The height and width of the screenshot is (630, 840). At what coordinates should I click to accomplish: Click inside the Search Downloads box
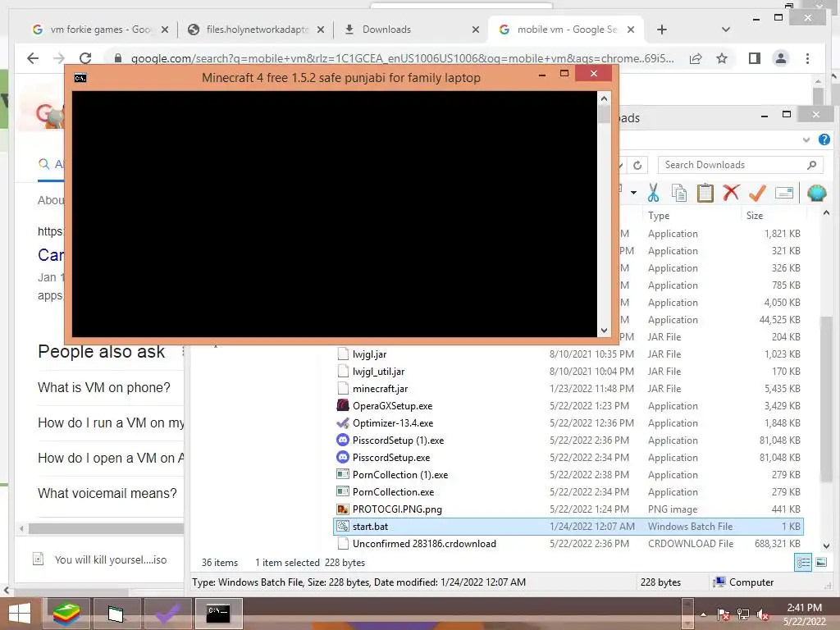point(740,165)
